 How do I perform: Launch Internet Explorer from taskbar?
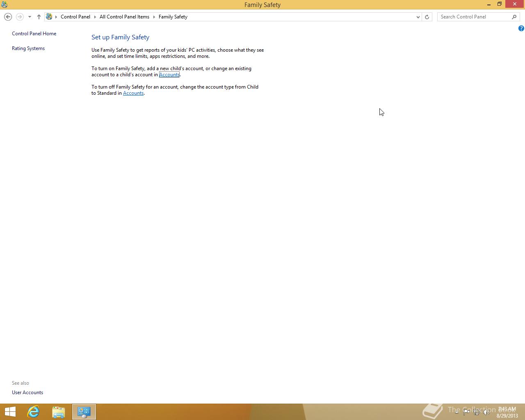pyautogui.click(x=33, y=412)
